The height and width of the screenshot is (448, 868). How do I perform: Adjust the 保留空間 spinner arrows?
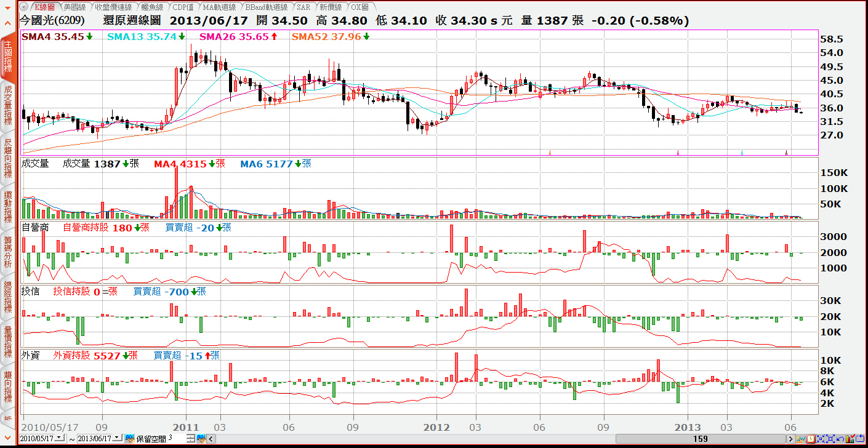190,439
